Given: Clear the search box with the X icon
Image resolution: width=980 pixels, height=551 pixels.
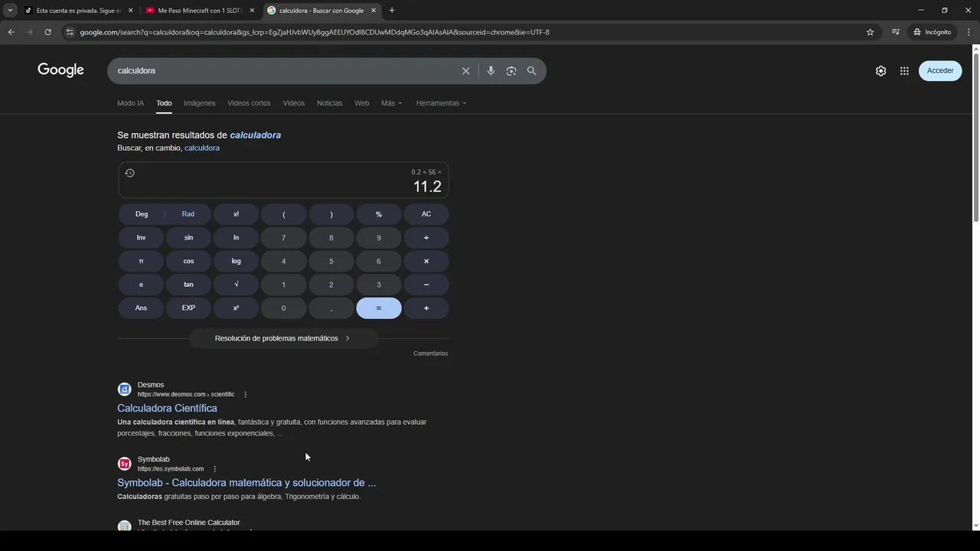Looking at the screenshot, I should 465,70.
